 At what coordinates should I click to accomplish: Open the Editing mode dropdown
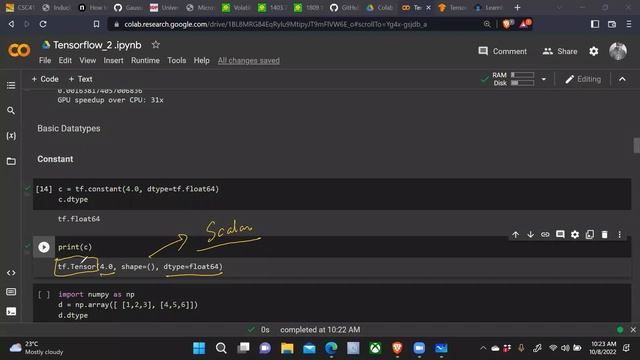[x=583, y=79]
